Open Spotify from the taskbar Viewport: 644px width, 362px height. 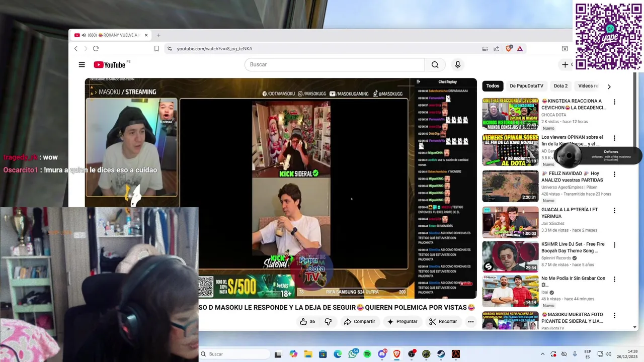pos(367,354)
